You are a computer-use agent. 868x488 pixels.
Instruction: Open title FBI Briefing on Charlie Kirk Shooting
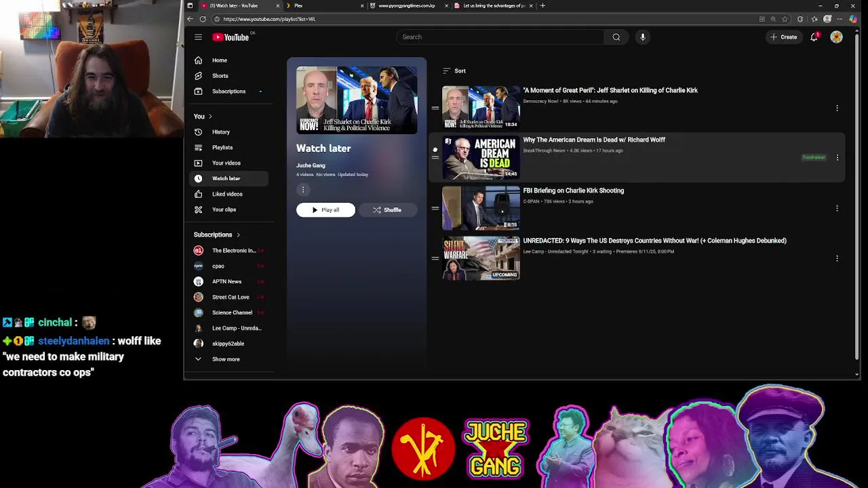pos(574,190)
